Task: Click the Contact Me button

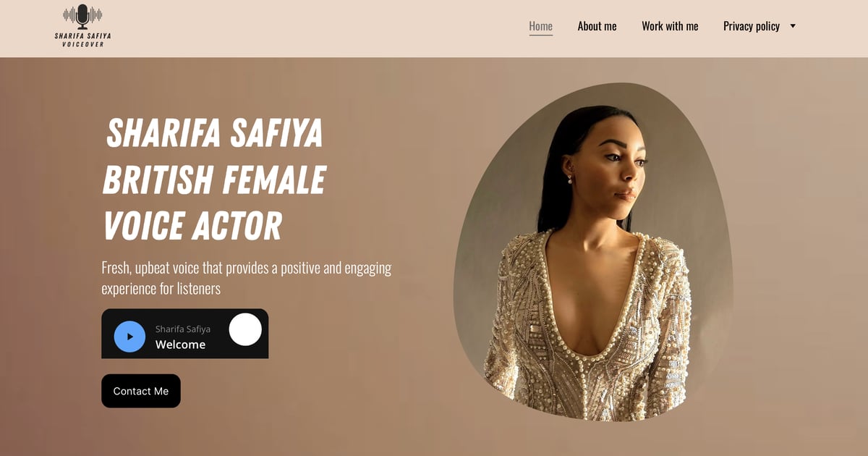Action: 141,391
